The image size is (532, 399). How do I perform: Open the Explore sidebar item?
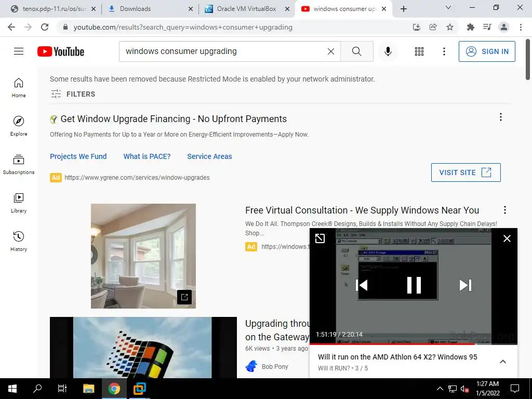19,126
